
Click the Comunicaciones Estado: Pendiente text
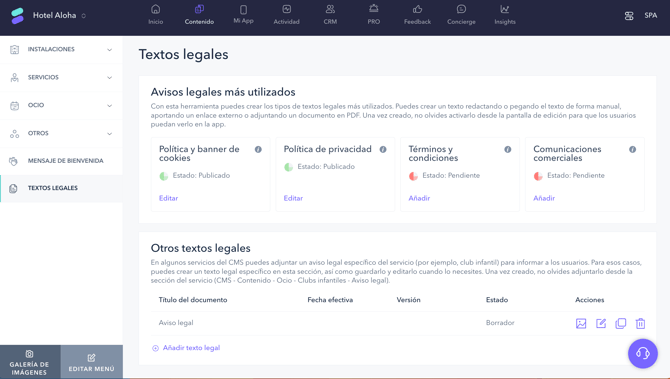pos(576,176)
